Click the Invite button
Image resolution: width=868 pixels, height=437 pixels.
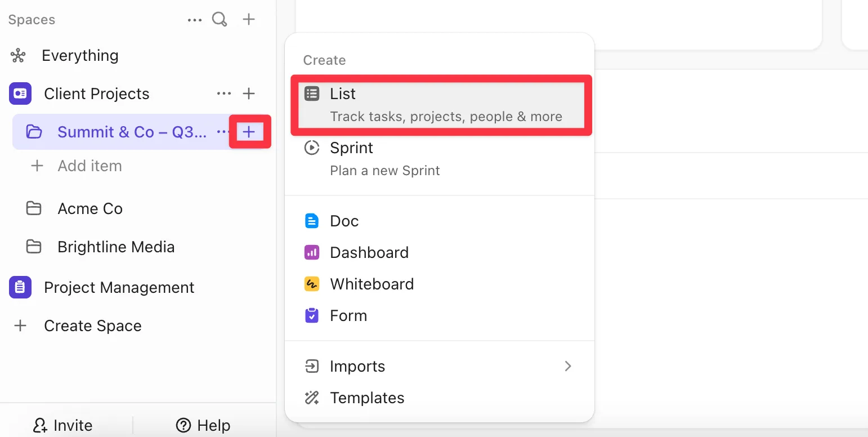pyautogui.click(x=62, y=425)
